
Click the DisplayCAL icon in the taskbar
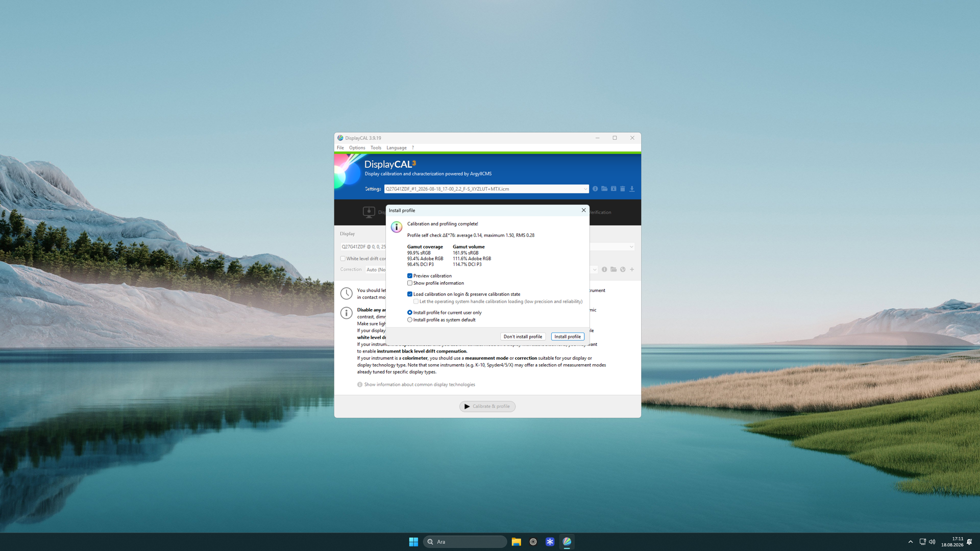click(567, 542)
